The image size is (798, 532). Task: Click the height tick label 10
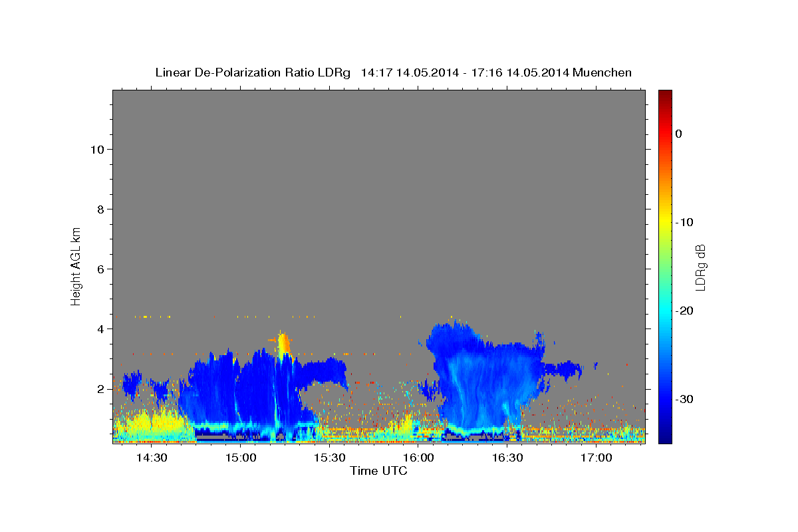(97, 150)
